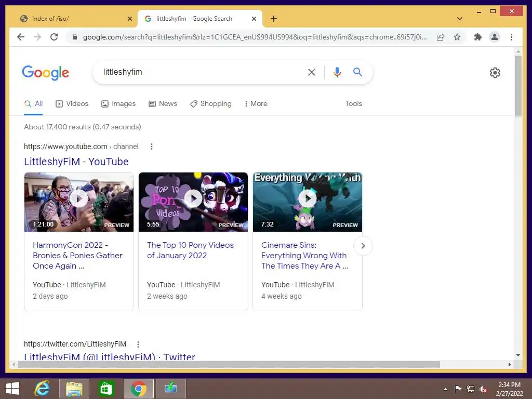Open the search Tools options
This screenshot has width=532, height=399.
(x=353, y=103)
